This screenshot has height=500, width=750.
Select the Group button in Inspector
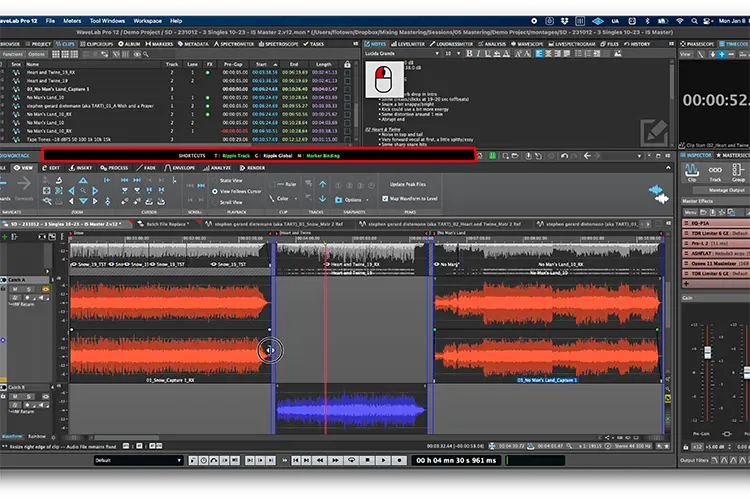[x=738, y=173]
